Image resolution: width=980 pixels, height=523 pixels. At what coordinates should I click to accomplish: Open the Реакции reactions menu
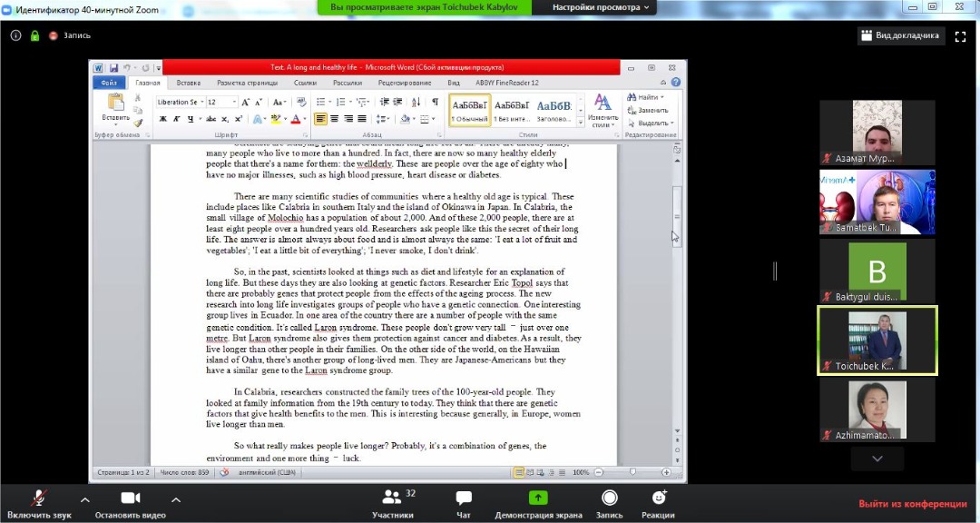pos(659,498)
